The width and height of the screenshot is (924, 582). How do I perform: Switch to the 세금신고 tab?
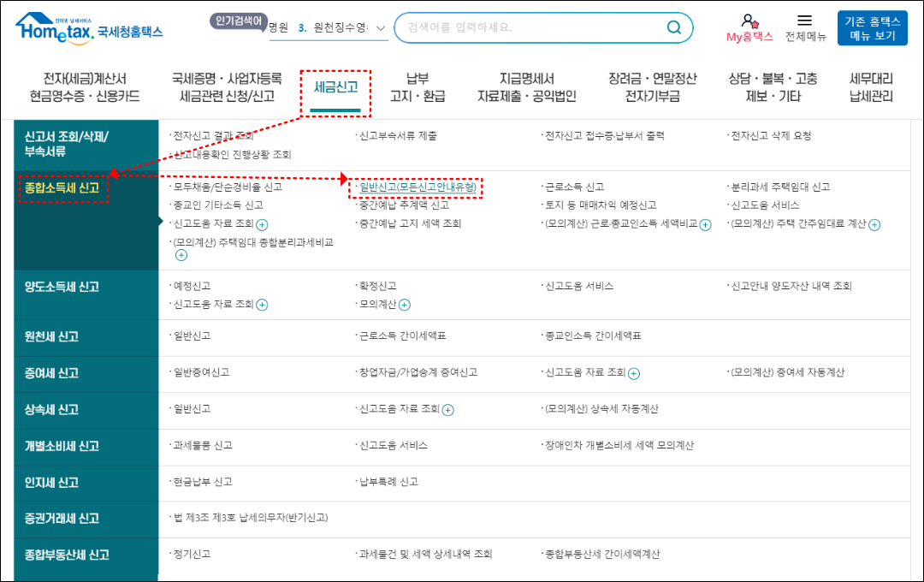[336, 88]
